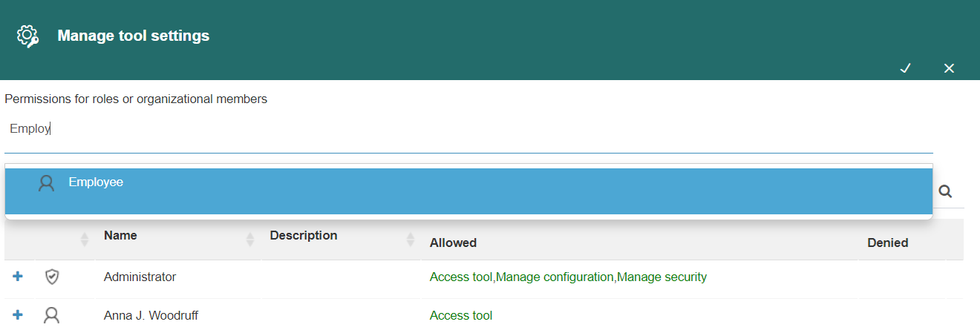Close the Manage tool settings dialog

tap(949, 68)
